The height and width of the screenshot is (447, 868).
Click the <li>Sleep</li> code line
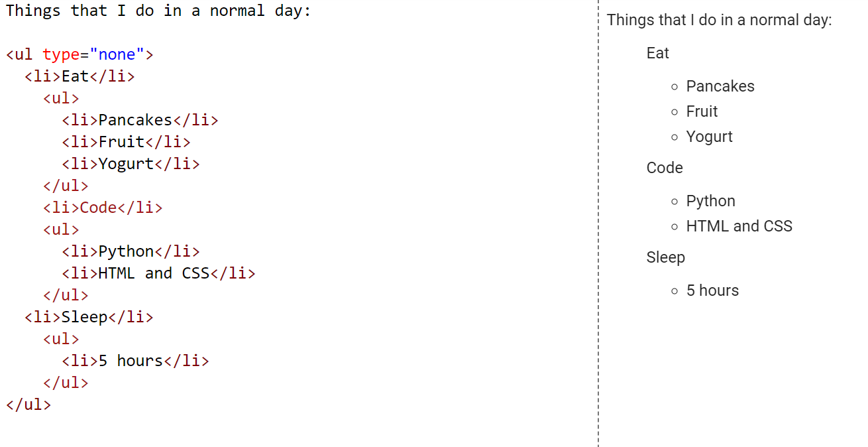tap(89, 318)
